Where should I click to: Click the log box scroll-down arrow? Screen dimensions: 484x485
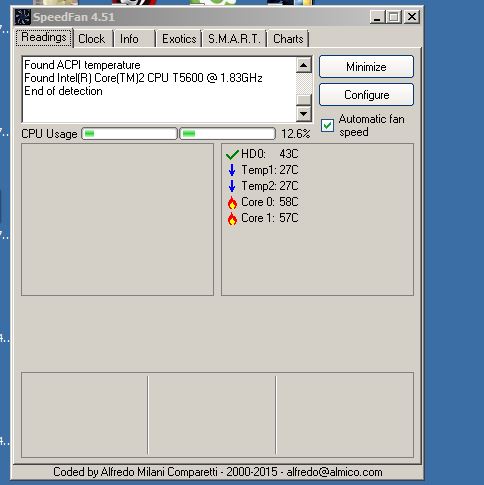click(303, 114)
